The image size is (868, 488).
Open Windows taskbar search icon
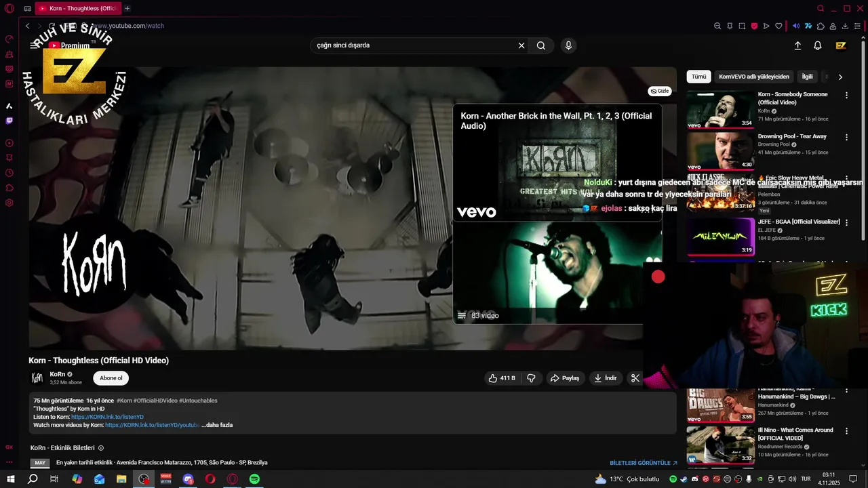33,479
